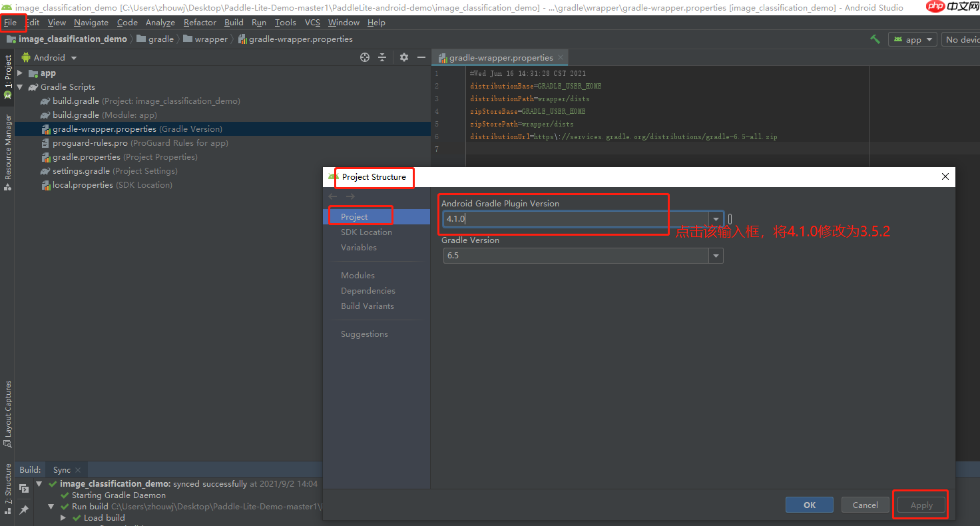This screenshot has height=526, width=980.
Task: Open the app run configuration dropdown
Action: (x=913, y=40)
